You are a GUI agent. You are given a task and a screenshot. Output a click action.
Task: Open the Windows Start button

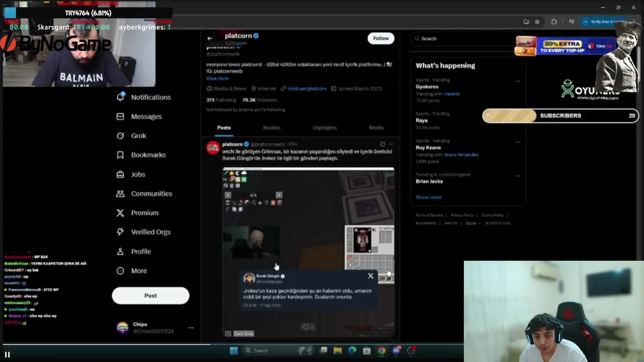(233, 350)
